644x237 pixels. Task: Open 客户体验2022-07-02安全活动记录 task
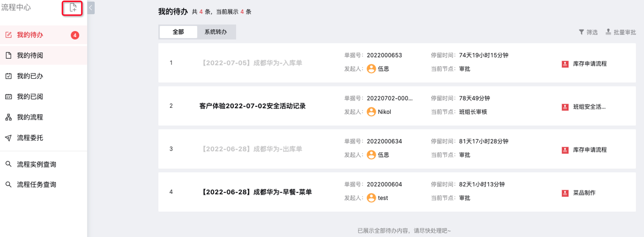click(x=252, y=106)
